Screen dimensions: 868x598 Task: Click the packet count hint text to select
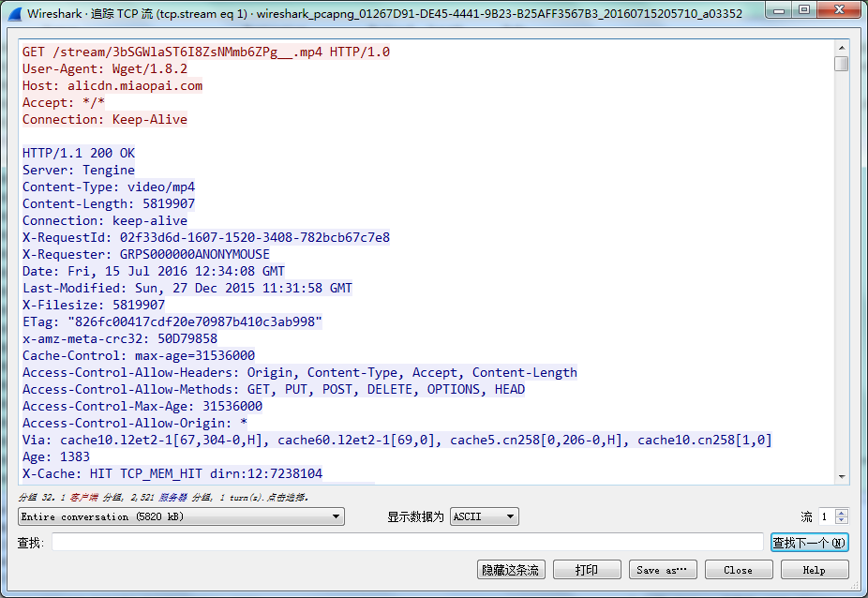(x=163, y=497)
